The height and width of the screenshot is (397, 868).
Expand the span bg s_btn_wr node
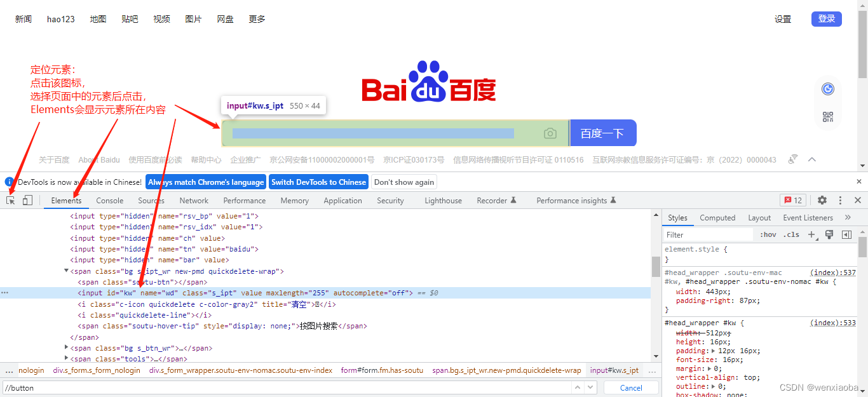click(x=67, y=347)
